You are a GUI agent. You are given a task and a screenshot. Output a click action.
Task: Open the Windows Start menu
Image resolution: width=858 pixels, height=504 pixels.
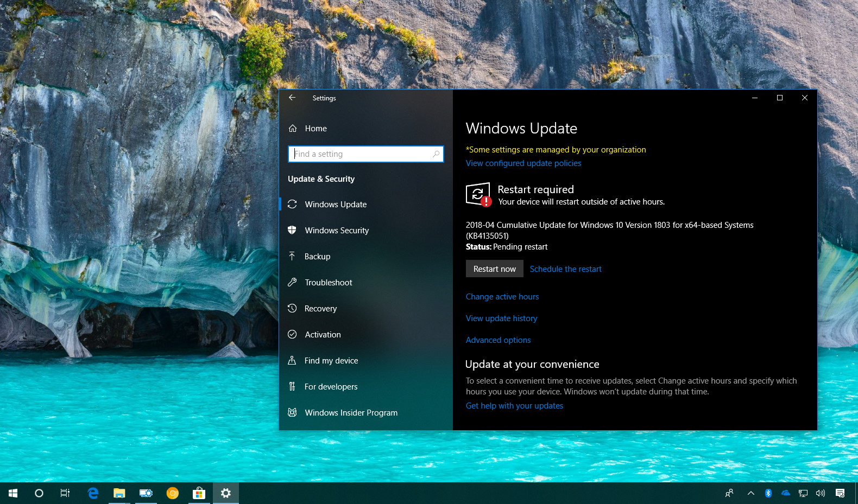coord(13,493)
